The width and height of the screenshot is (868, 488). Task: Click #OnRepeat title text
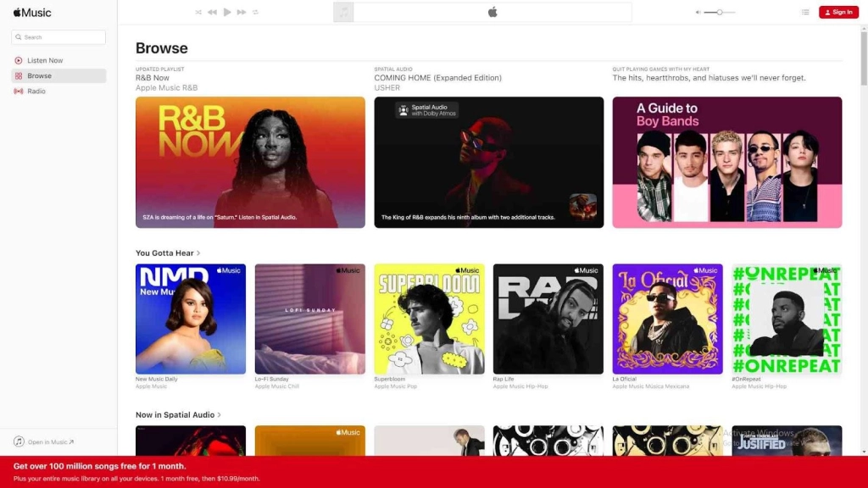746,379
